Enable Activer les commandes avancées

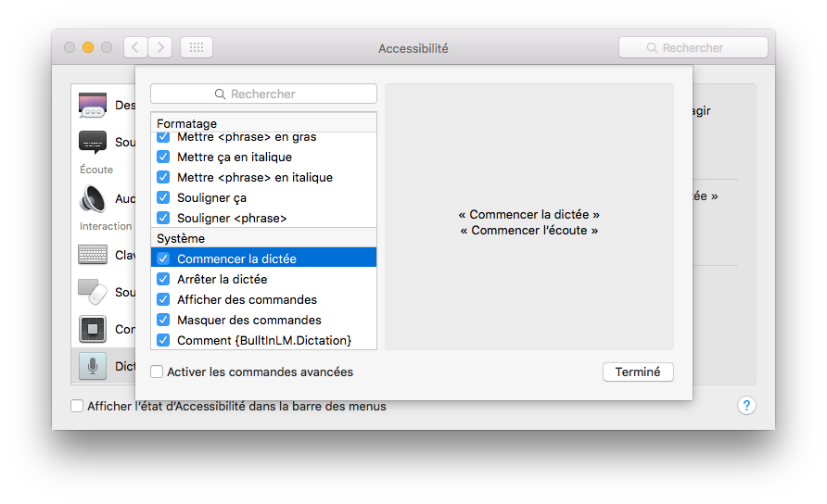click(x=157, y=372)
